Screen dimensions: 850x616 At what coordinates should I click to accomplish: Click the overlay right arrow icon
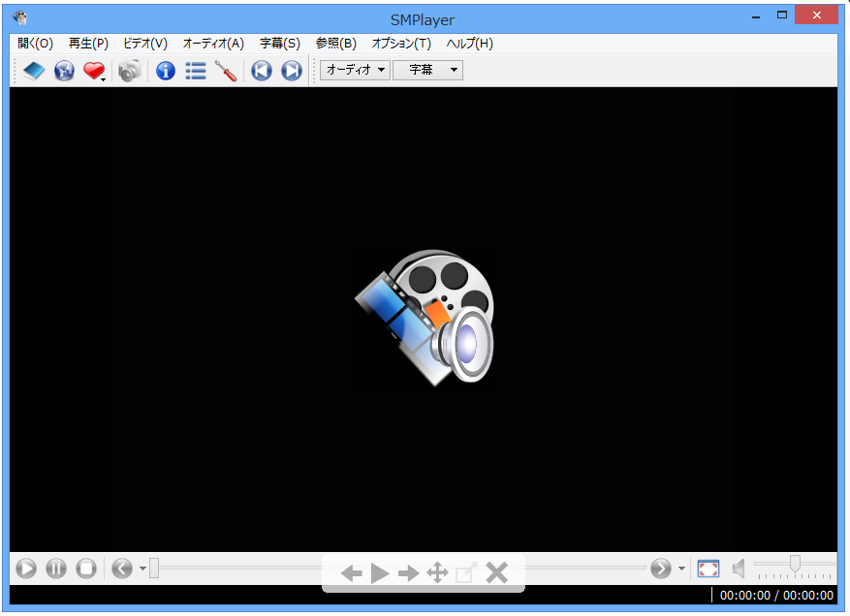pos(408,572)
